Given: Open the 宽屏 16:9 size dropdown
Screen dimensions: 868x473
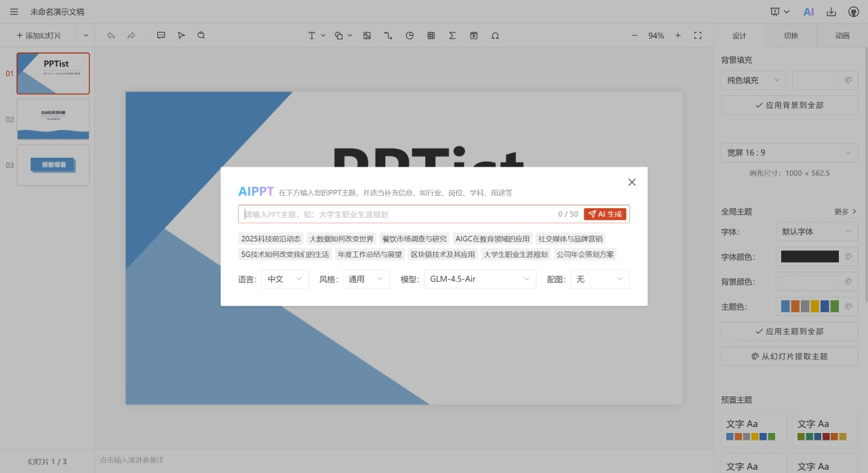Looking at the screenshot, I should [x=789, y=152].
